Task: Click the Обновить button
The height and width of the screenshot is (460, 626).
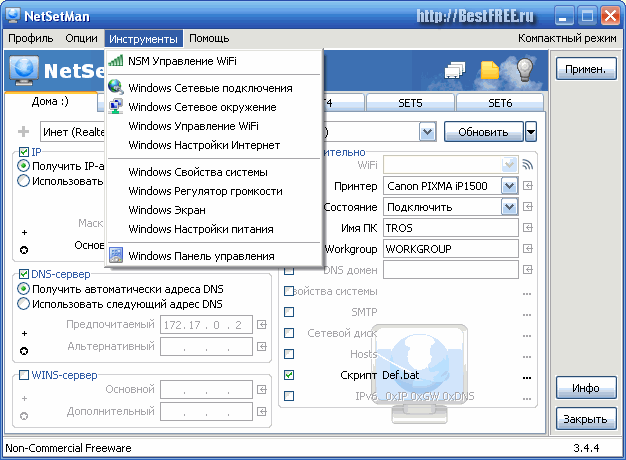Action: (483, 132)
